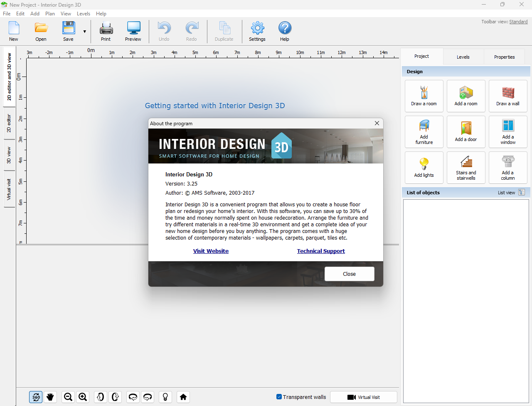Zoom out with the minus magnifier
The image size is (532, 406).
pyautogui.click(x=69, y=397)
